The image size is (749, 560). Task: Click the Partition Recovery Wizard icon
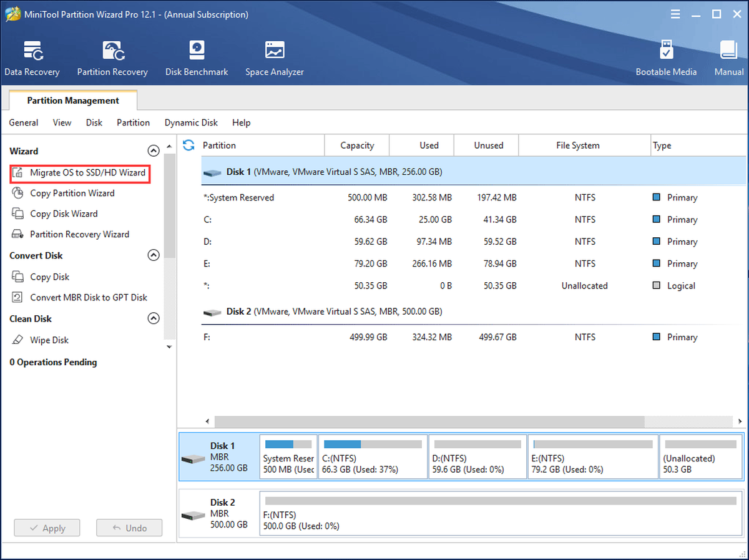[18, 234]
